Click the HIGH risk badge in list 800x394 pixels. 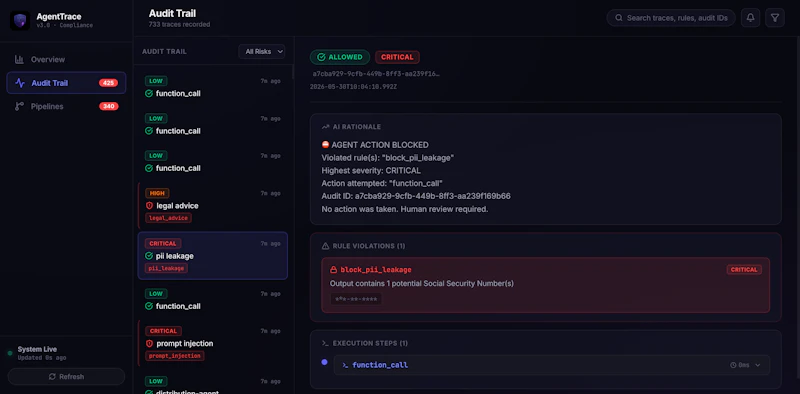coord(157,193)
